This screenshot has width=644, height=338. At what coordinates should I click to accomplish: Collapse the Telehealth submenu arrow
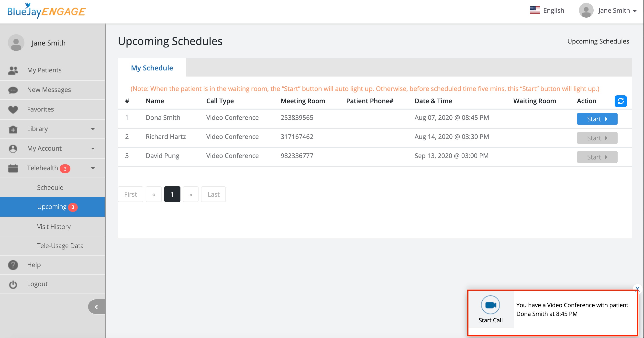tap(93, 168)
